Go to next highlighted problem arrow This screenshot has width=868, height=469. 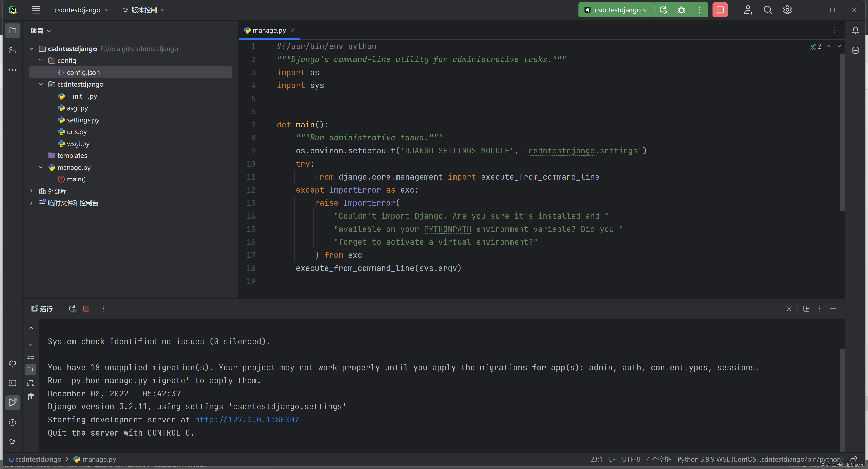(x=839, y=46)
